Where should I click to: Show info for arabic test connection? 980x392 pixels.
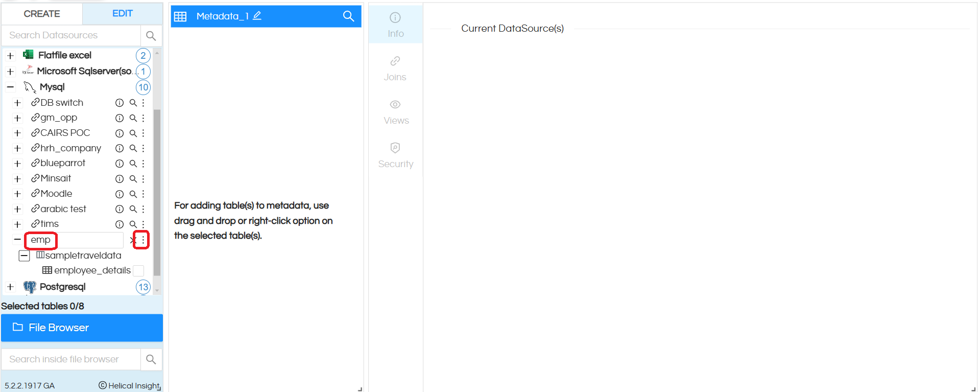click(119, 209)
